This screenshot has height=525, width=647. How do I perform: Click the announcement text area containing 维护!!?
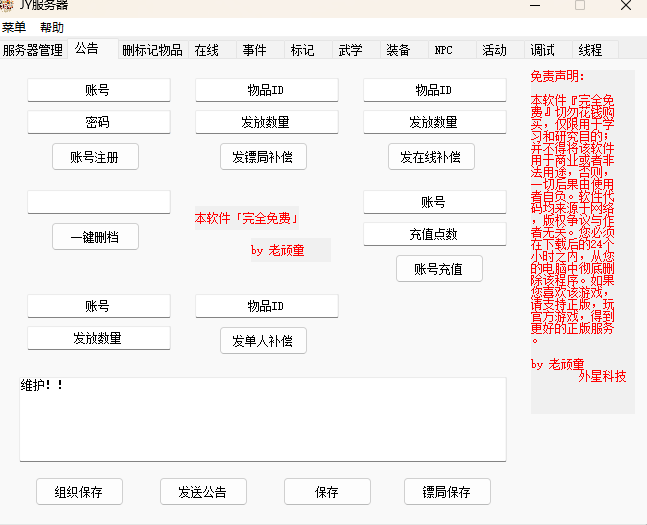262,420
